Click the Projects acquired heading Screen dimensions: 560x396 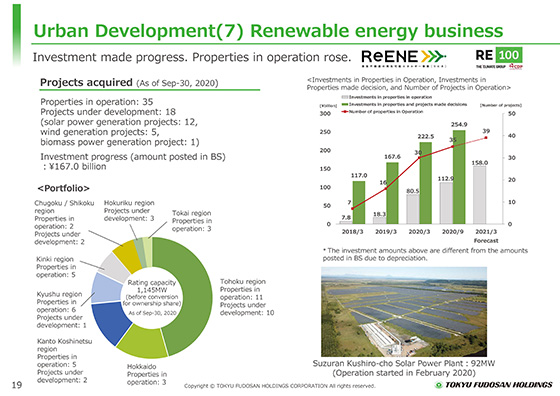tap(129, 83)
